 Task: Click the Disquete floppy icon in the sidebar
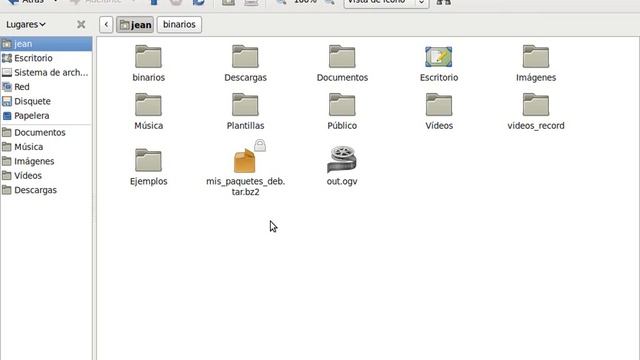tap(7, 101)
